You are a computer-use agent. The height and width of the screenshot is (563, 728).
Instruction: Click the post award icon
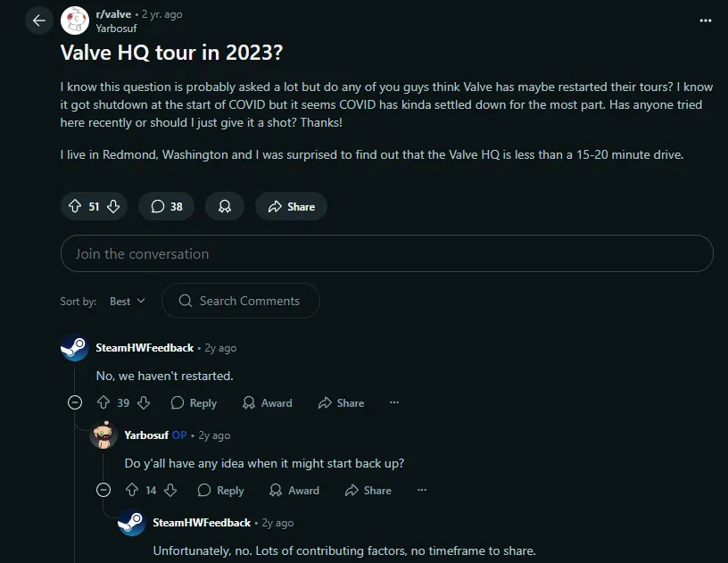(225, 206)
